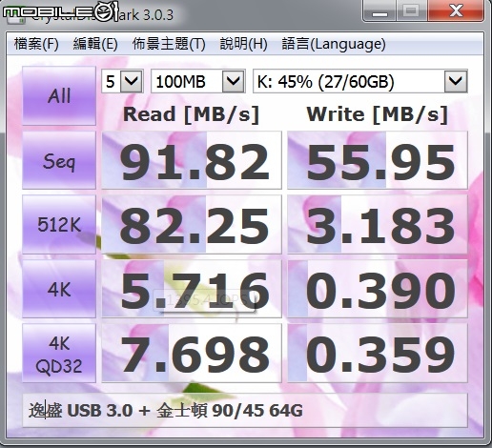This screenshot has height=448, width=492.
Task: Start the Seq benchmark test
Action: [x=59, y=160]
